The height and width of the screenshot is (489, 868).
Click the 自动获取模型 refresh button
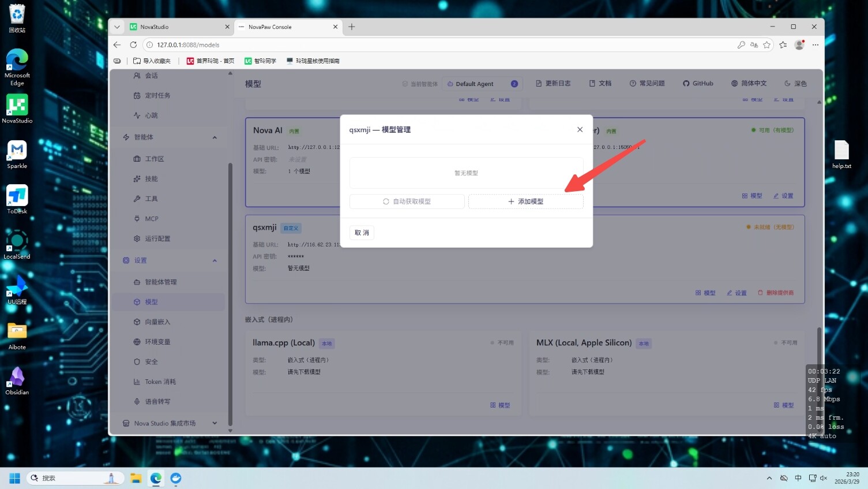pos(407,201)
